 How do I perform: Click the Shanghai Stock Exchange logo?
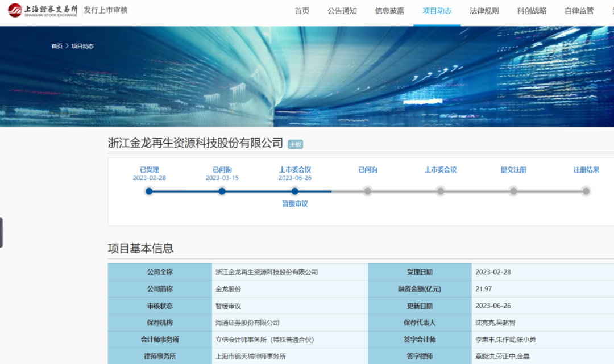point(43,10)
